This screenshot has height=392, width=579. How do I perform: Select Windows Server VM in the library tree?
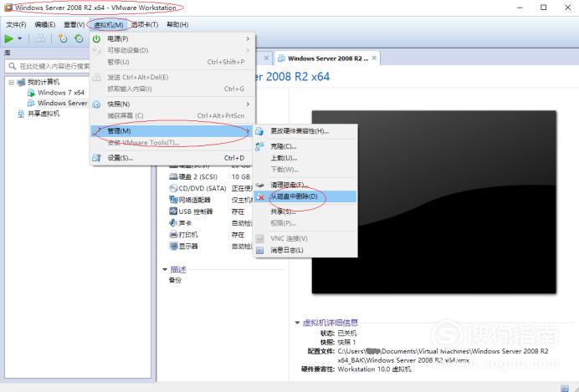point(63,104)
